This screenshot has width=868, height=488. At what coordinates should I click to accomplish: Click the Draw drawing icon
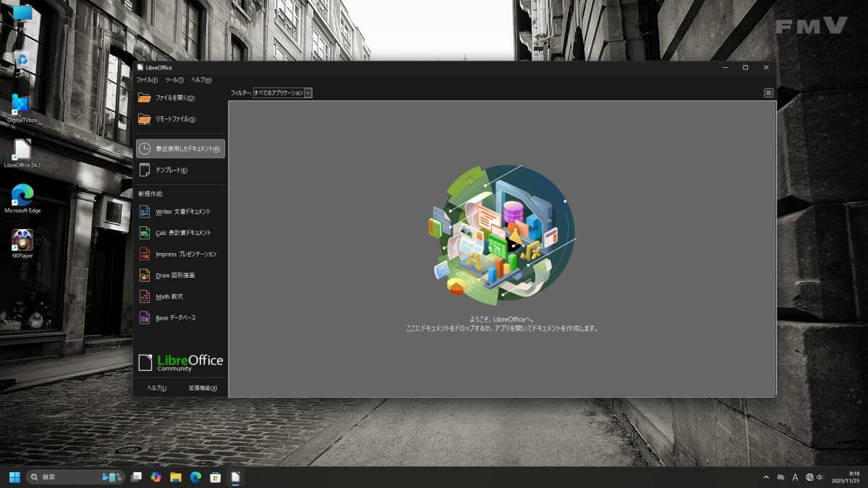coord(145,275)
